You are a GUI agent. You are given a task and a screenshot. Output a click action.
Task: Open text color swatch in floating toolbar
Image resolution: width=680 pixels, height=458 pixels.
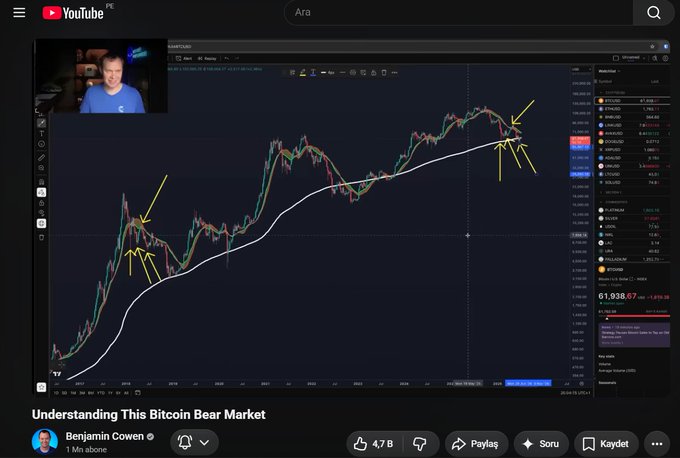click(313, 73)
